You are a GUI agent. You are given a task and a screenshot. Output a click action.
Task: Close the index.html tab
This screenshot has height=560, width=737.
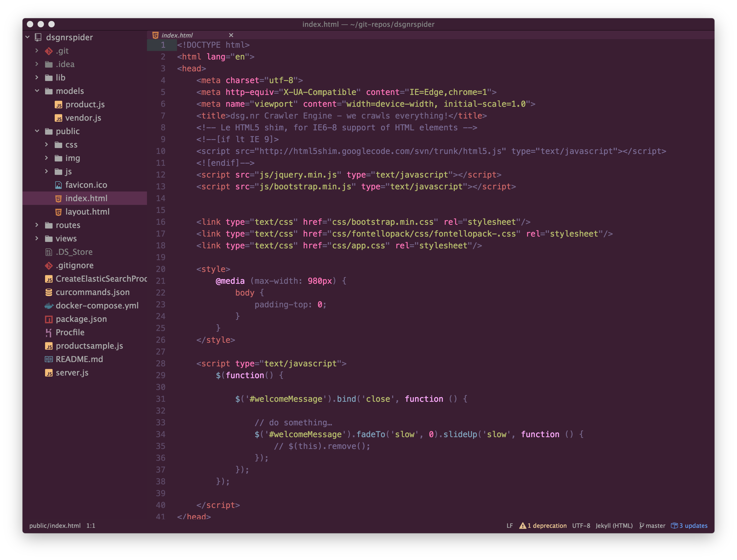click(x=231, y=35)
